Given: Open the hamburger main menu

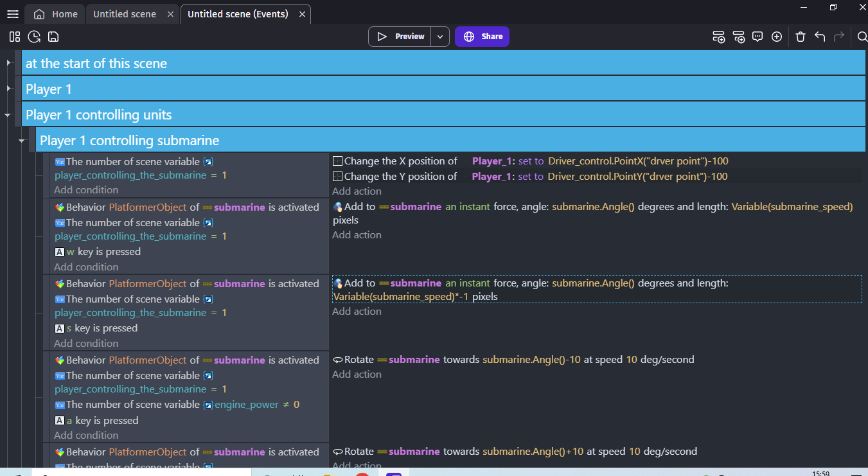Looking at the screenshot, I should coord(12,14).
